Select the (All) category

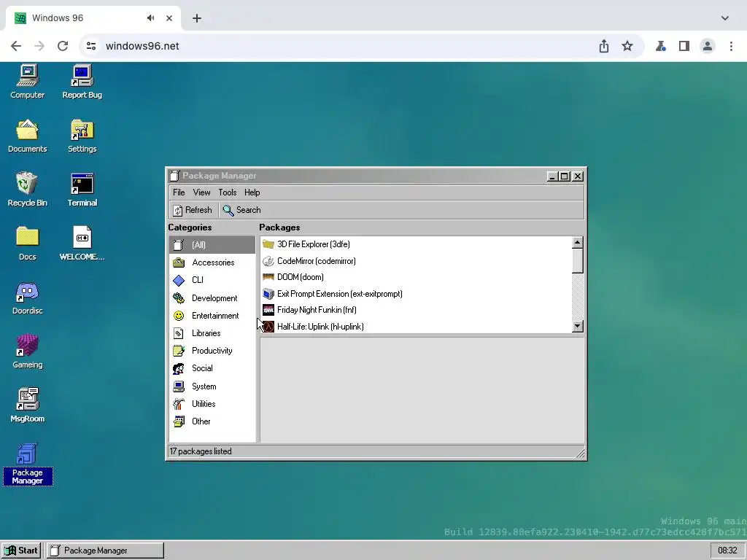click(x=212, y=245)
